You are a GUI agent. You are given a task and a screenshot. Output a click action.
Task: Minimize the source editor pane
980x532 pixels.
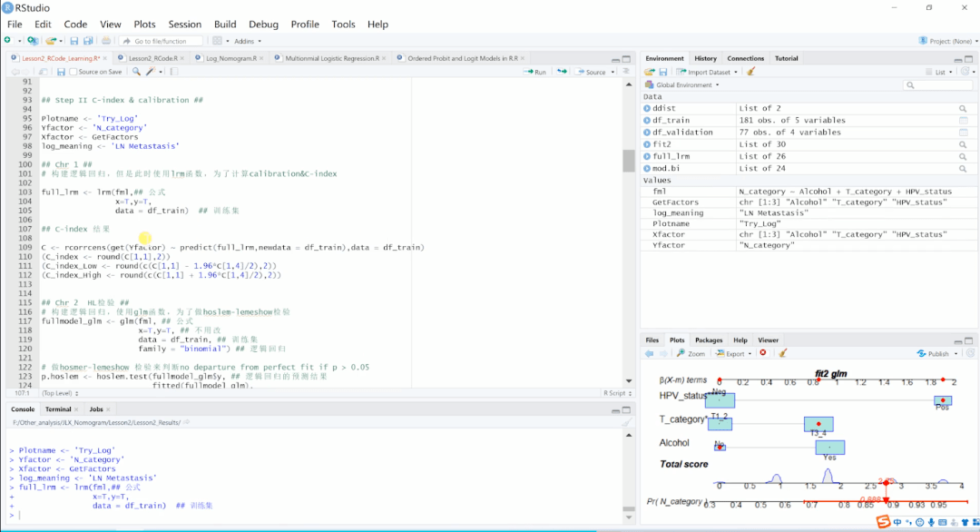615,59
